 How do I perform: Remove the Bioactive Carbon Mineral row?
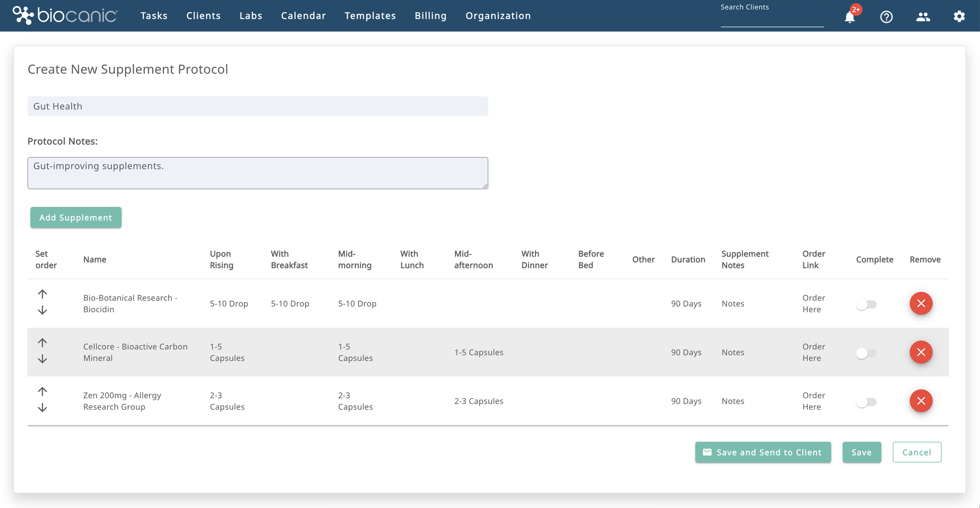pyautogui.click(x=921, y=352)
